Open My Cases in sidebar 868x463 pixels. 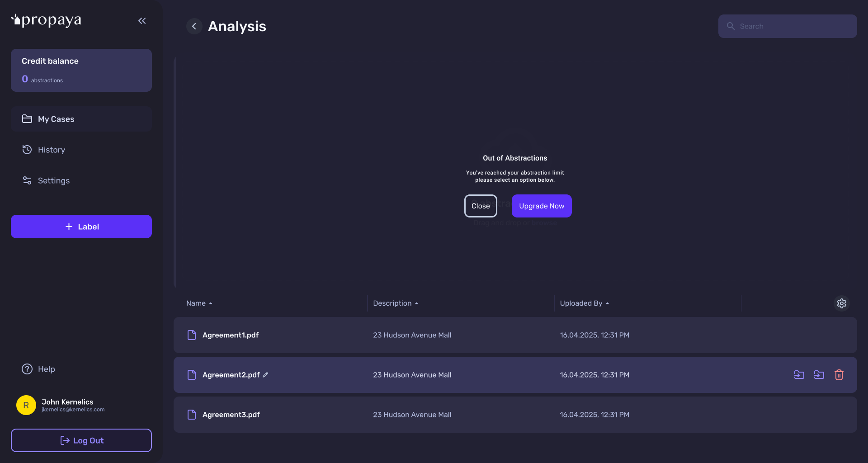81,119
